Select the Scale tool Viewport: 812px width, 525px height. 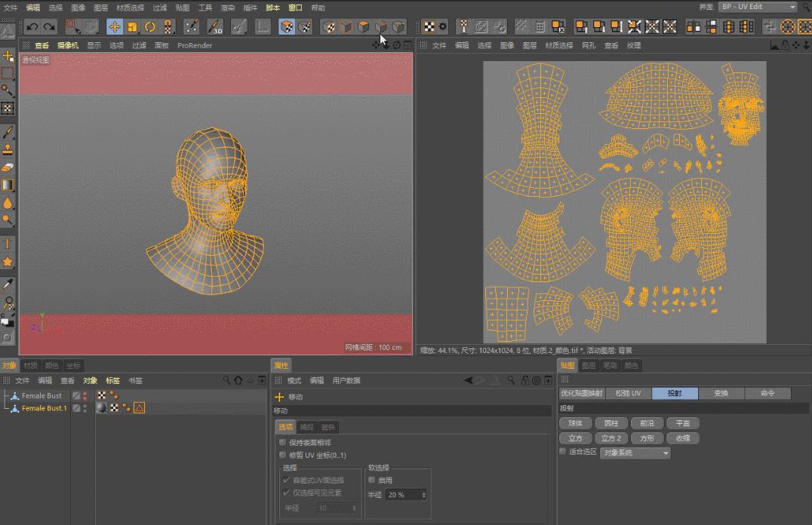(134, 28)
